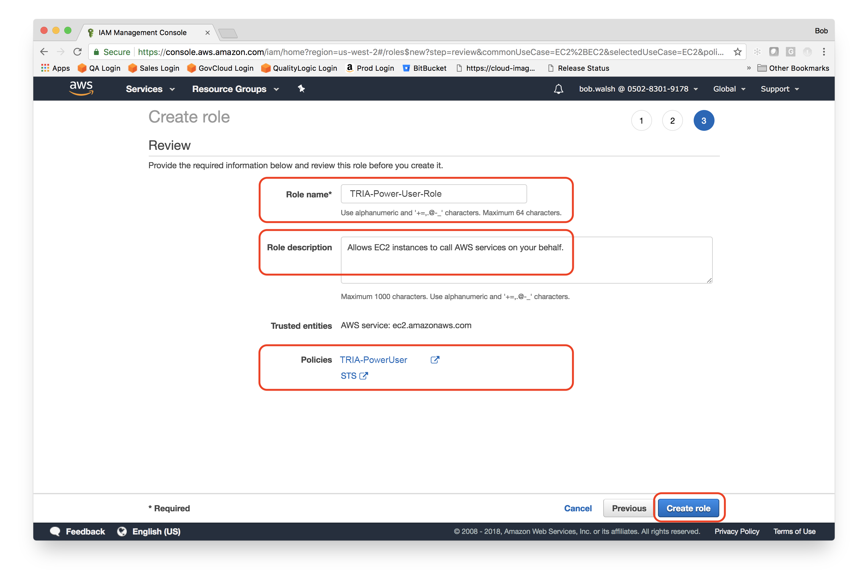The image size is (868, 588).
Task: Open the TRIA-PowerUser policy link
Action: (374, 359)
